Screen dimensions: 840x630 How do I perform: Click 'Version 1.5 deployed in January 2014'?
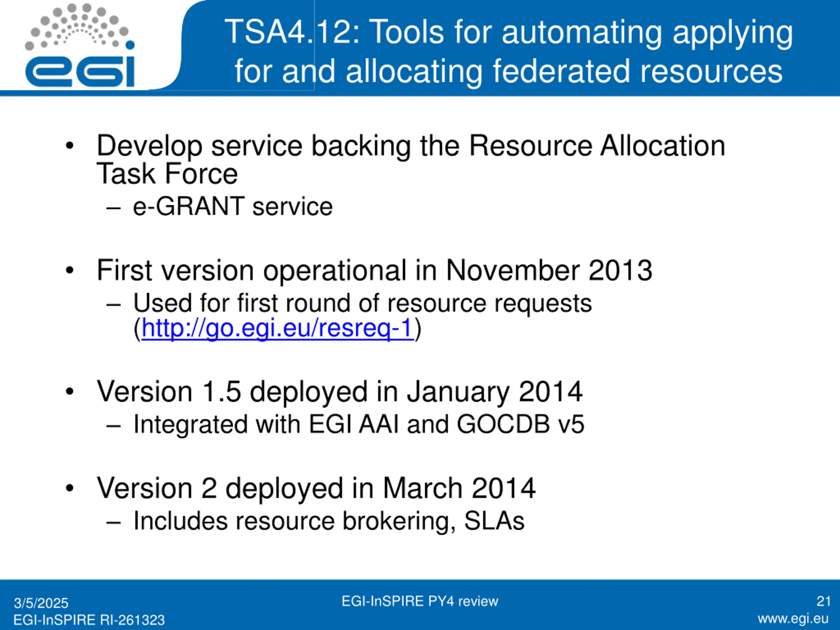pos(340,391)
